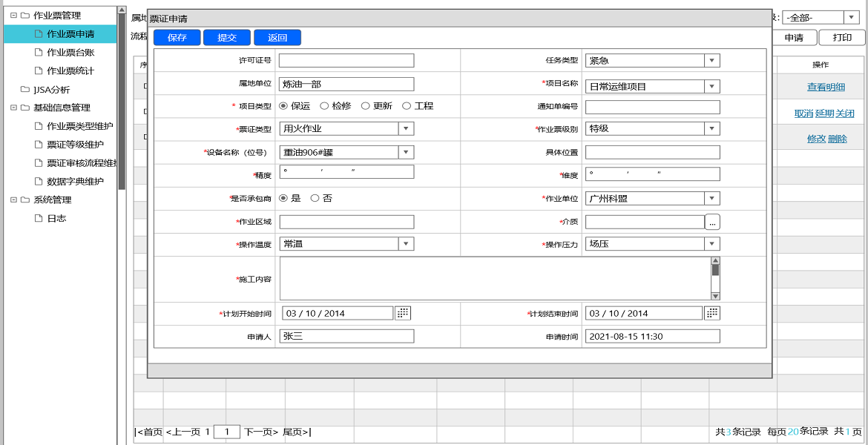Open 作业单位 dropdown showing 广州科盟
Viewport: 868px width, 445px height.
[652, 198]
